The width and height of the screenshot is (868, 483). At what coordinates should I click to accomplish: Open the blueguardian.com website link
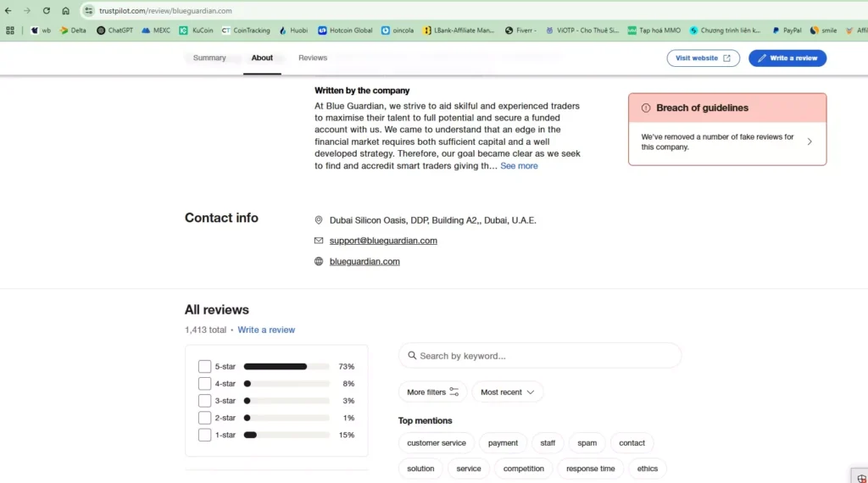click(364, 261)
